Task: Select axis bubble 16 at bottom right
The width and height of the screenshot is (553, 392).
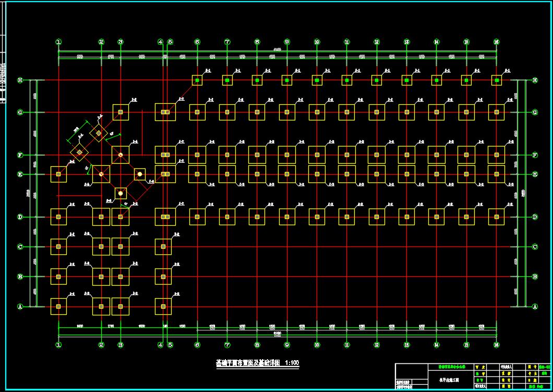Action: (496, 345)
